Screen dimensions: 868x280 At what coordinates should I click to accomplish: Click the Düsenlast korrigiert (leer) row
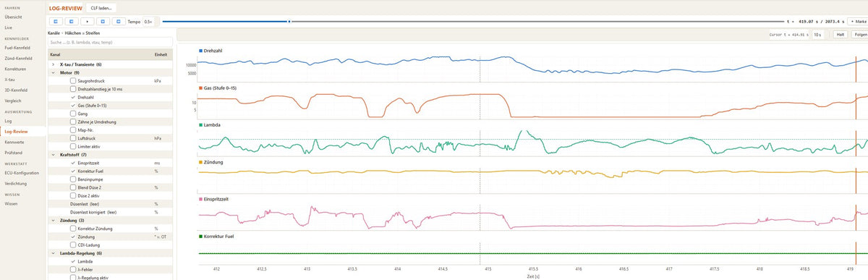tap(109, 212)
